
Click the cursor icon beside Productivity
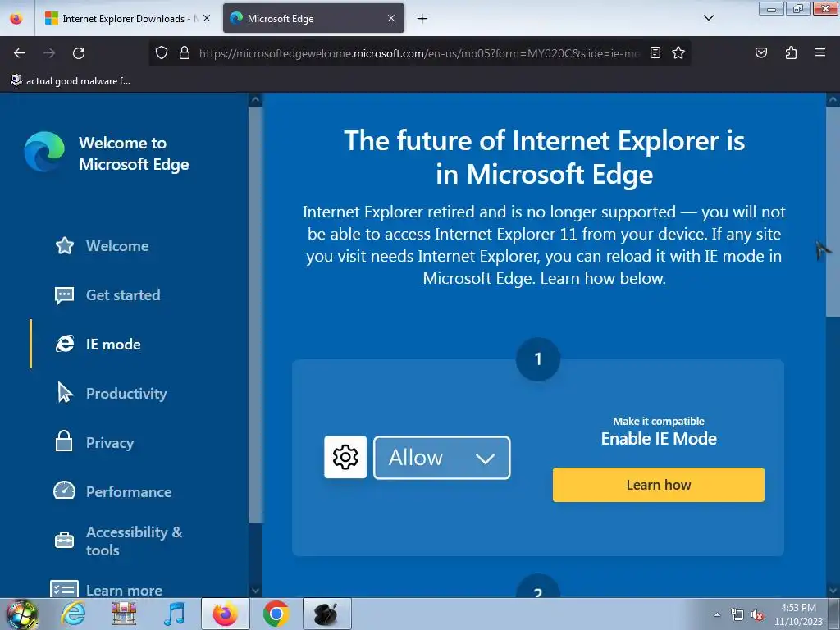click(x=65, y=392)
